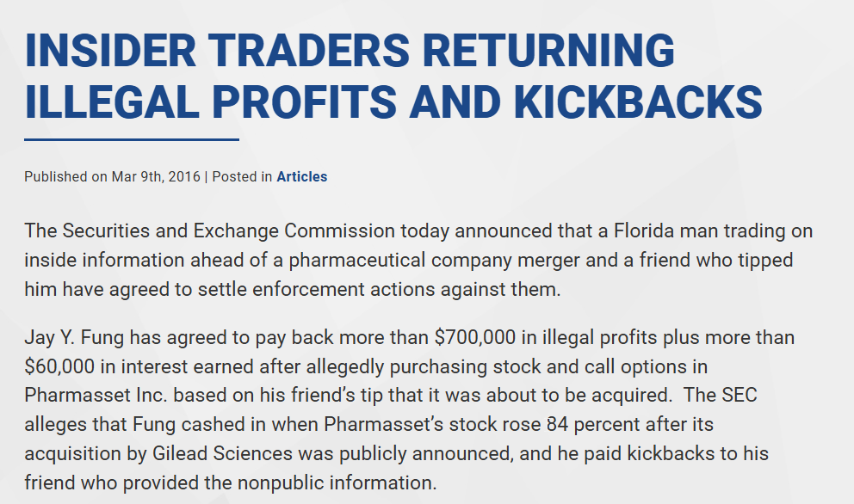Click 'Securities and Exchange Commission' in first paragraph
854x504 pixels.
pyautogui.click(x=229, y=230)
